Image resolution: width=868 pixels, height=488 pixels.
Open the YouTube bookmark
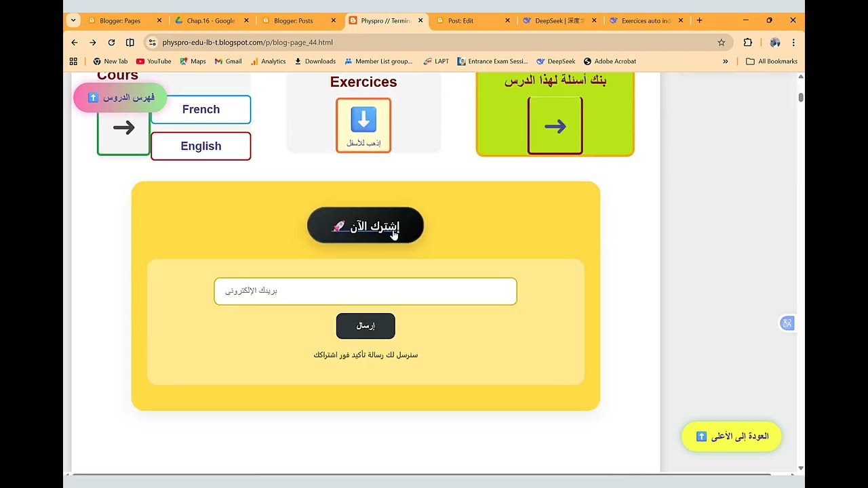coord(154,61)
